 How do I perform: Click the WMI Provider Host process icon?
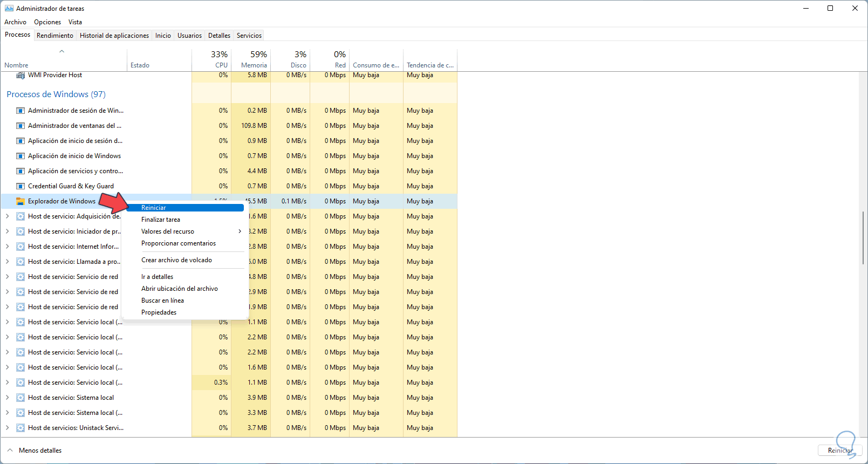point(20,76)
